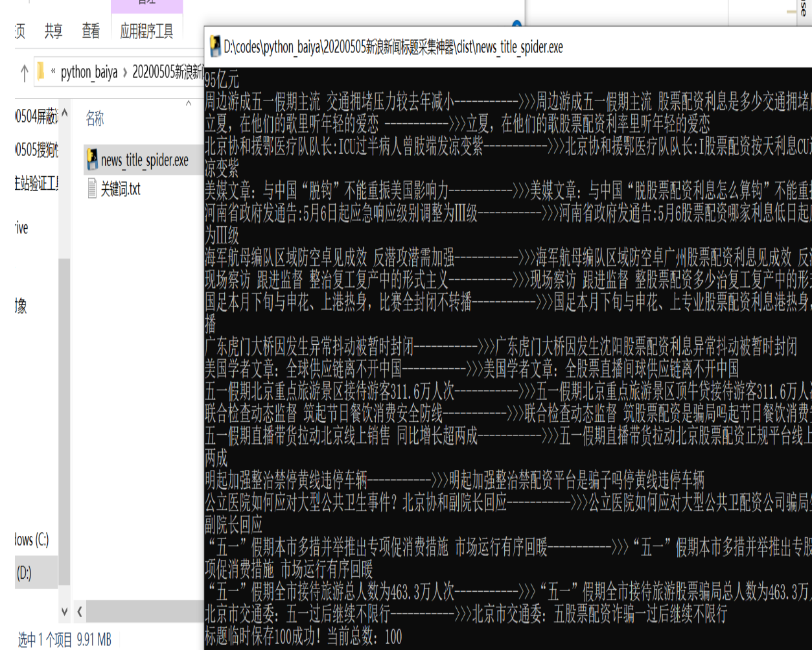Open the 共享 ribbon tab
Screen dimensions: 812x650
tap(54, 30)
